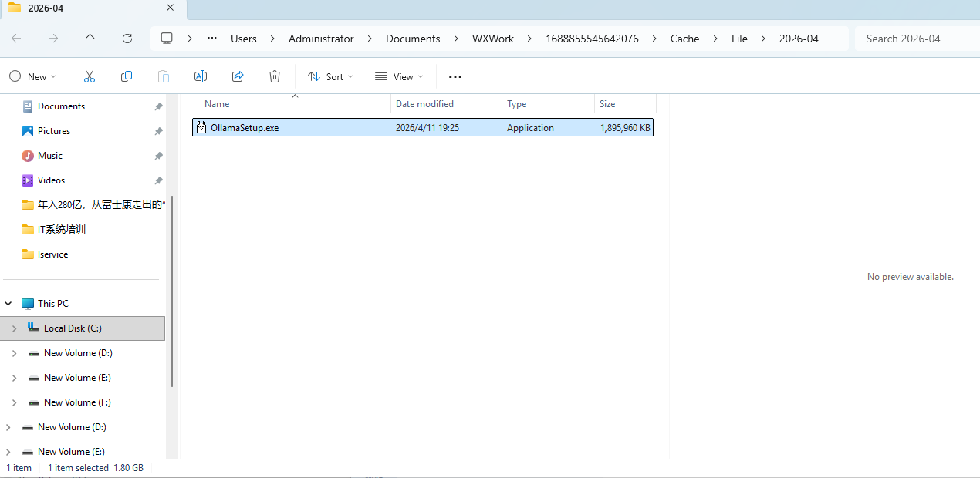Click the Rename icon in toolbar
The height and width of the screenshot is (478, 980).
pos(201,76)
